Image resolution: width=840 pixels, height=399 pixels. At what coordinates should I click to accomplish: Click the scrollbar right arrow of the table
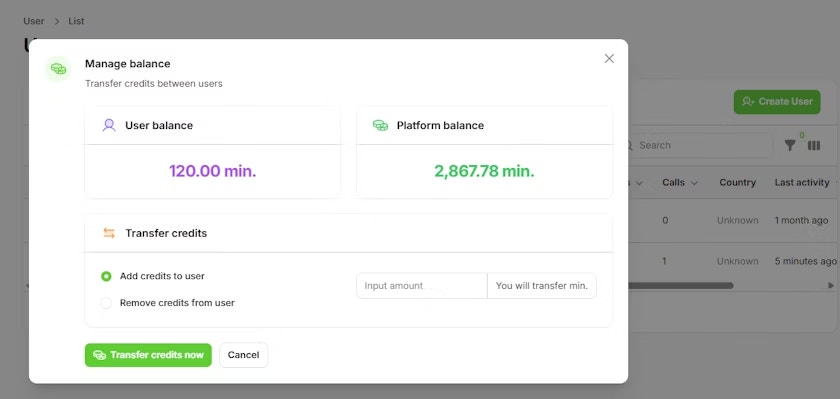[x=831, y=286]
